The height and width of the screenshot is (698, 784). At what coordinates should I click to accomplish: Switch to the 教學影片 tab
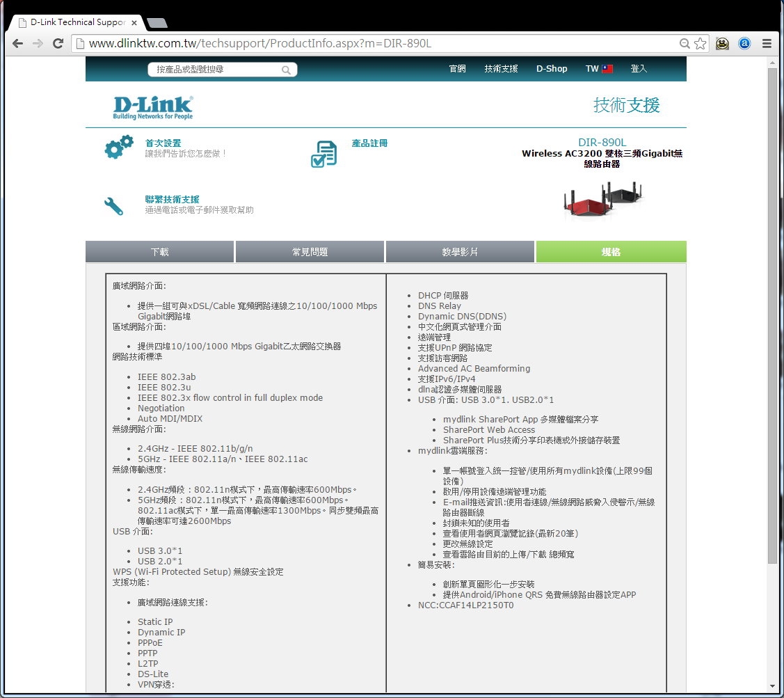click(460, 252)
